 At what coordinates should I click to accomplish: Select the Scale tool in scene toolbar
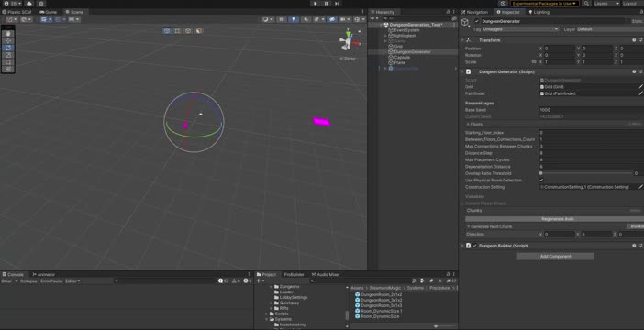tap(8, 55)
